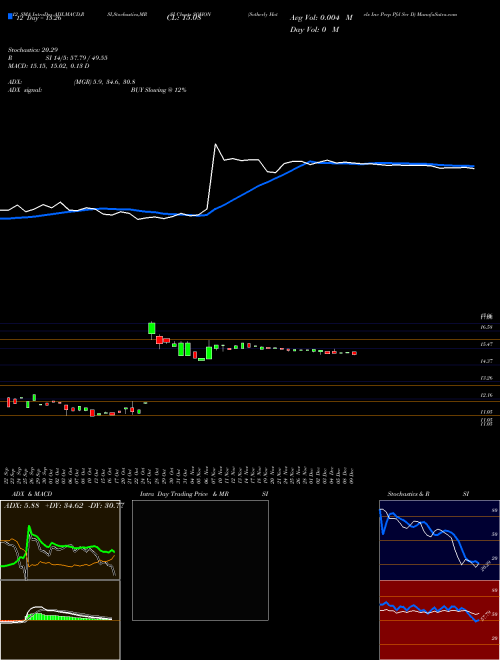This screenshot has width=500, height=660.
Task: Click the 14.37 price axis label
Action: (x=487, y=361)
